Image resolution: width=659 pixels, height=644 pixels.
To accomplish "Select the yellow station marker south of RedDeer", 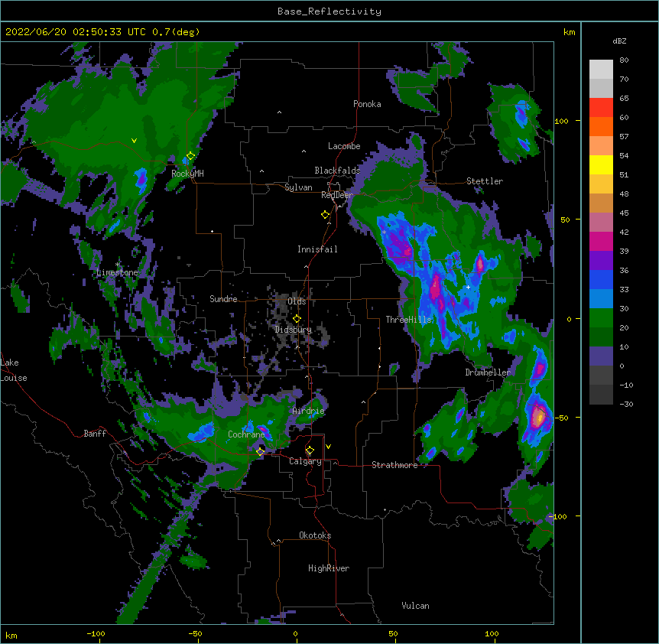I will pos(326,215).
